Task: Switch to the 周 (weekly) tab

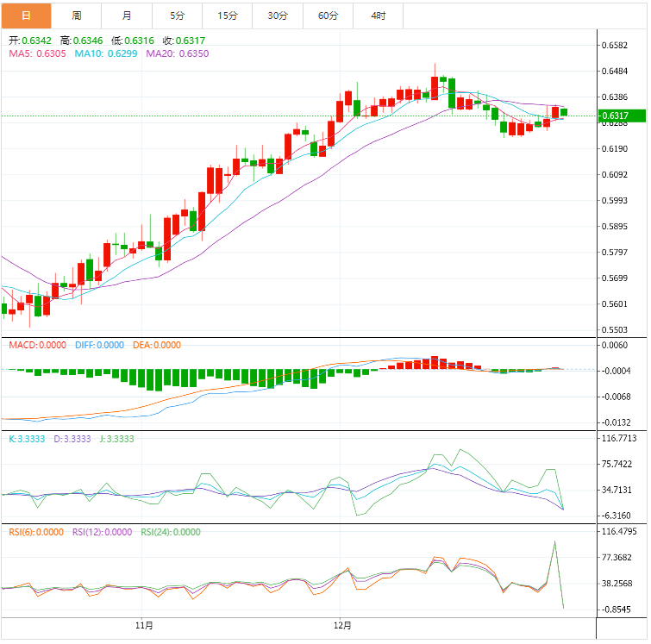Action: click(77, 16)
